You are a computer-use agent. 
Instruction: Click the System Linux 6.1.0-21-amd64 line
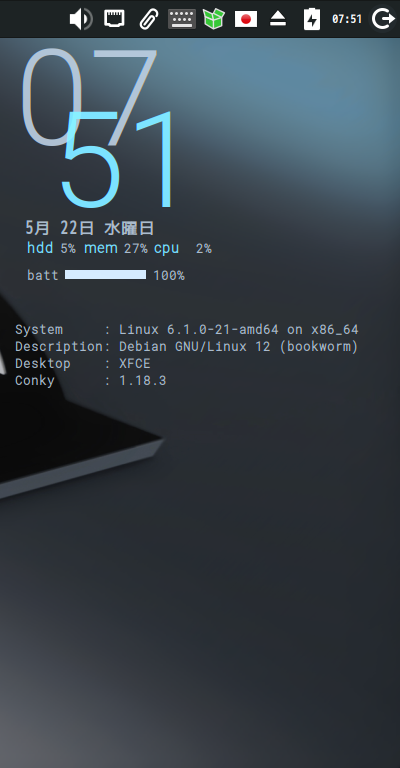(x=187, y=330)
